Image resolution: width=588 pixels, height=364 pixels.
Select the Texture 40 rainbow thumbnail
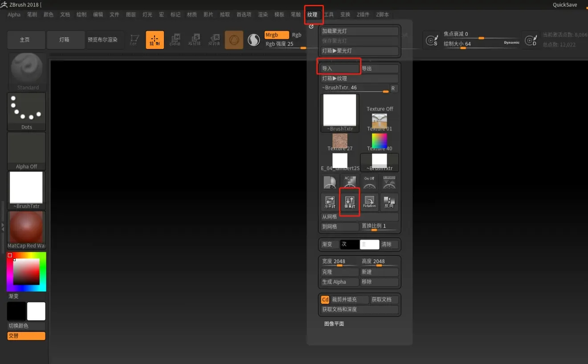click(380, 141)
